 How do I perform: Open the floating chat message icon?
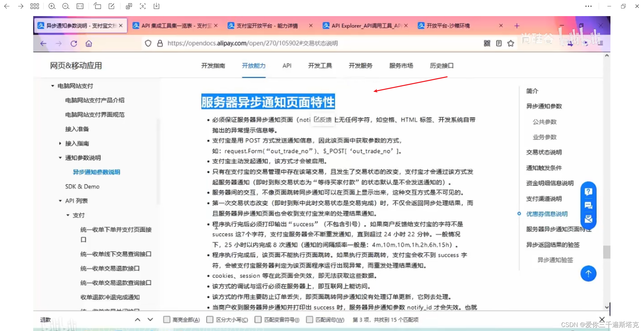tap(588, 205)
